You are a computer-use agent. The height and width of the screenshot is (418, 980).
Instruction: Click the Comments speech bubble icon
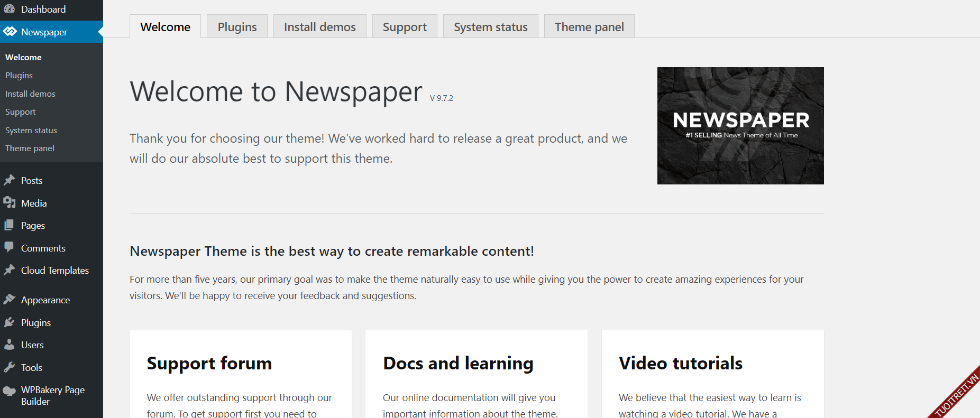click(x=10, y=247)
